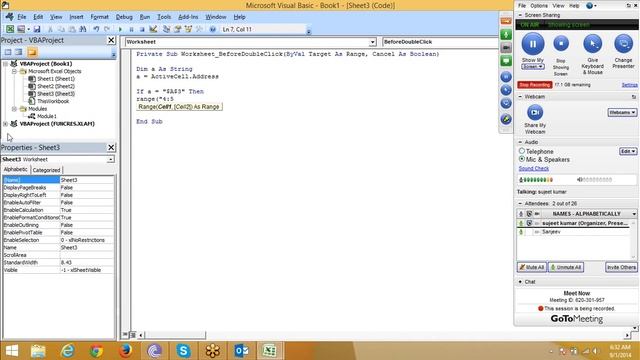The image size is (640, 360).
Task: Click the Undo arrow in VBA toolbar
Action: (96, 29)
